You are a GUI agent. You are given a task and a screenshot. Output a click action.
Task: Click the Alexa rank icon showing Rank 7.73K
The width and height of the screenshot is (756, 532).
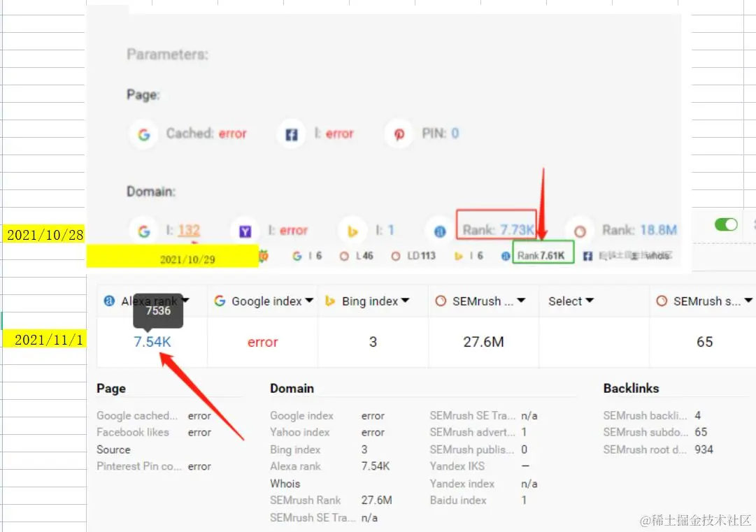[x=440, y=230]
